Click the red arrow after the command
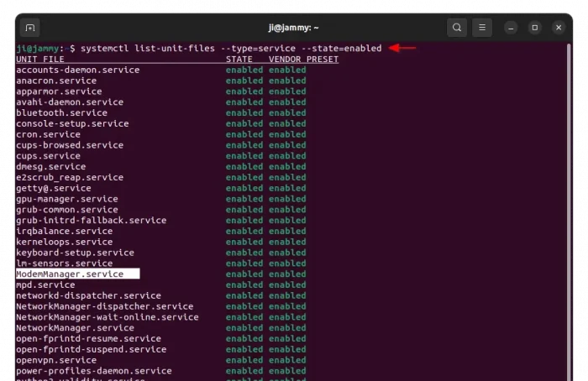Image resolution: width=588 pixels, height=381 pixels. point(402,49)
